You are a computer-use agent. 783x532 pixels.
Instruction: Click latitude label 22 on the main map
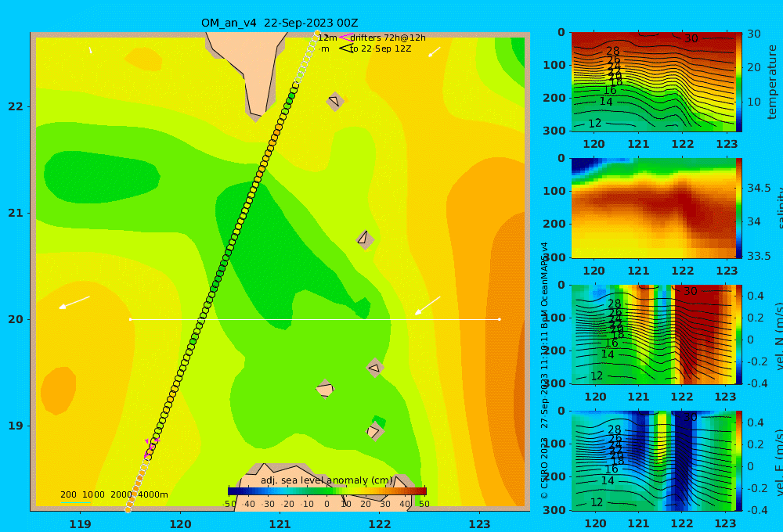(16, 107)
